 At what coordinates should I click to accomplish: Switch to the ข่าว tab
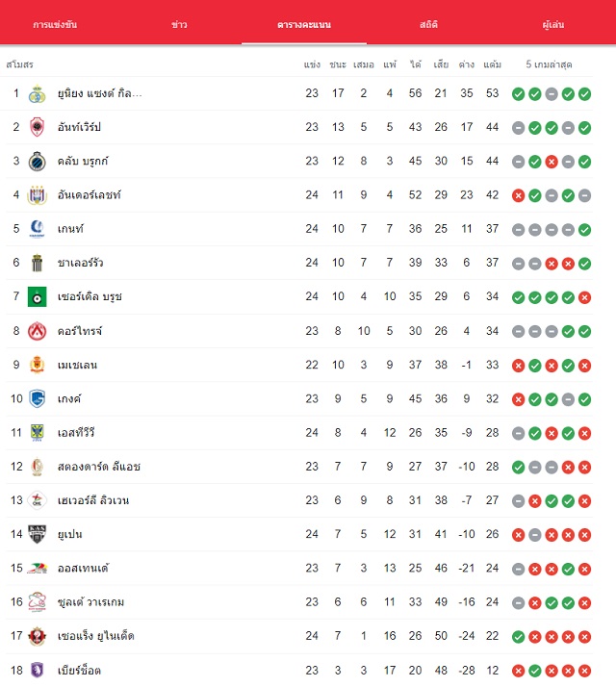179,25
